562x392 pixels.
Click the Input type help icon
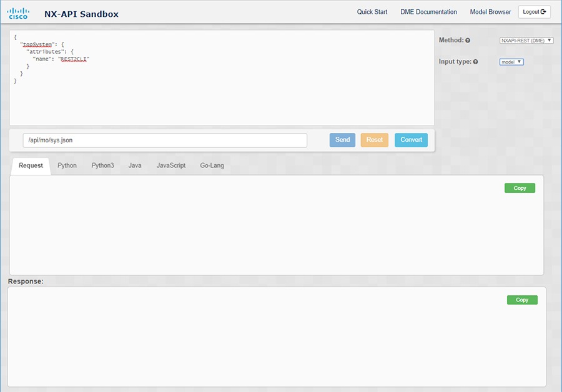coord(475,62)
